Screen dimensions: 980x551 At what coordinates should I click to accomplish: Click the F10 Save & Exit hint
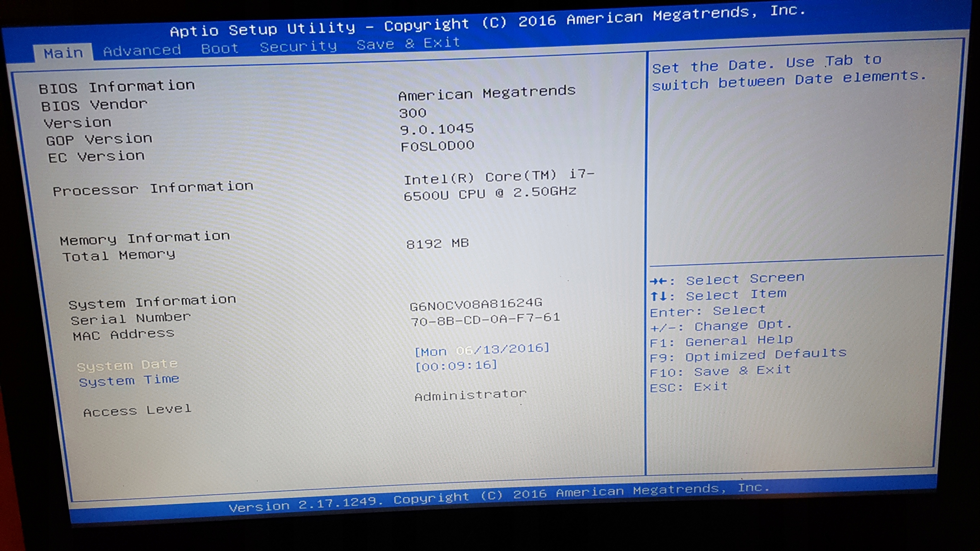pos(720,371)
